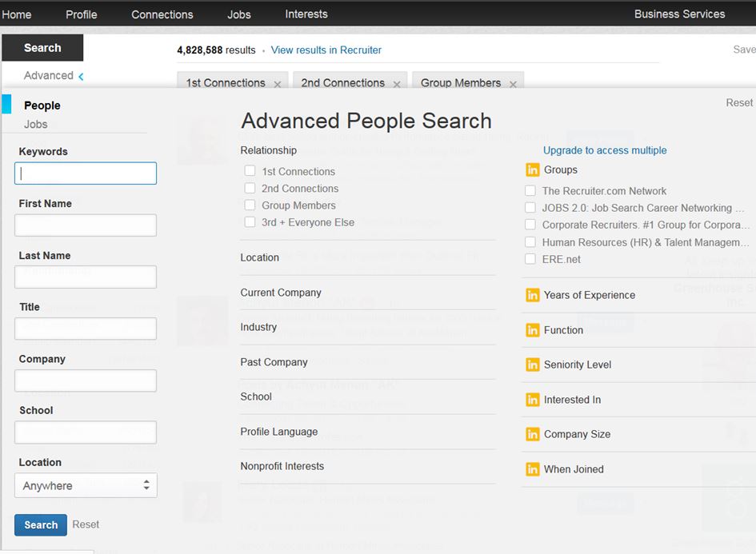Click the premium icon beside Seniority Level

tap(532, 365)
